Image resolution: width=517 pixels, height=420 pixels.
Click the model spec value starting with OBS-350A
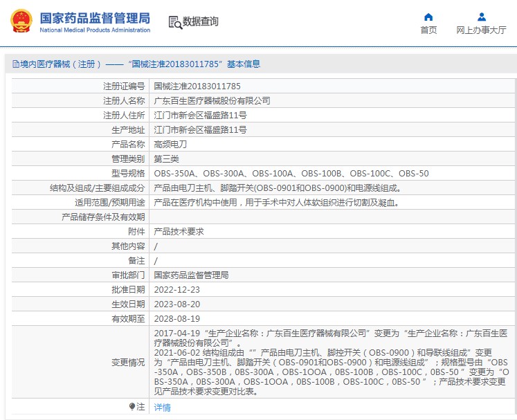click(291, 174)
